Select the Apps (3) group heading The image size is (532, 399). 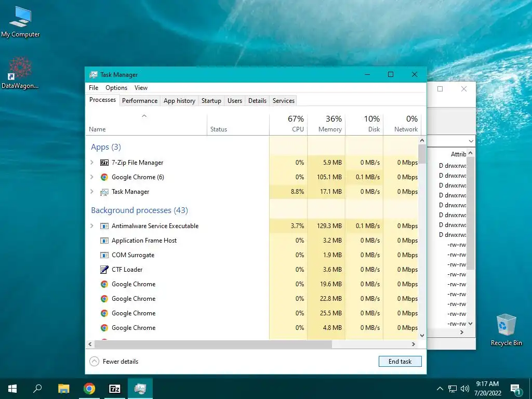(106, 147)
